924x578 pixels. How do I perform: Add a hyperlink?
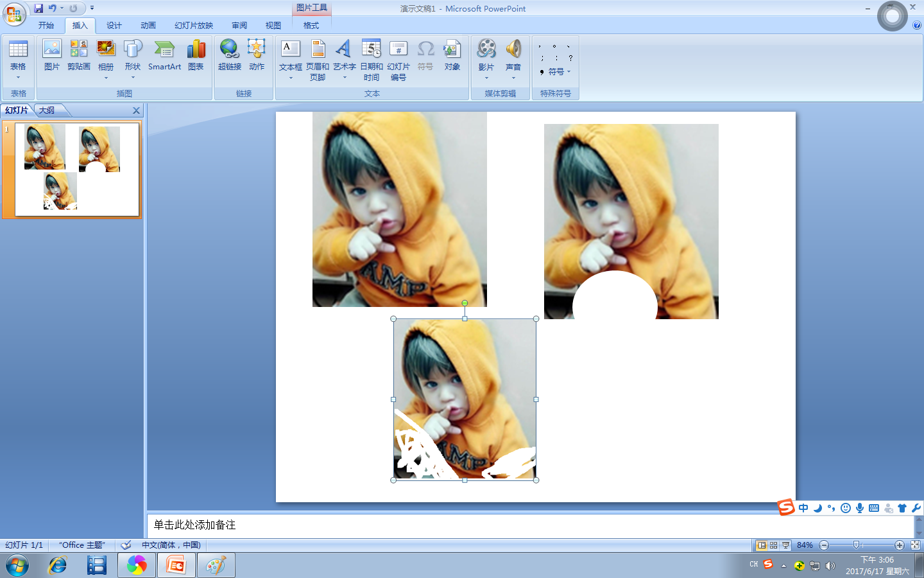click(x=230, y=55)
